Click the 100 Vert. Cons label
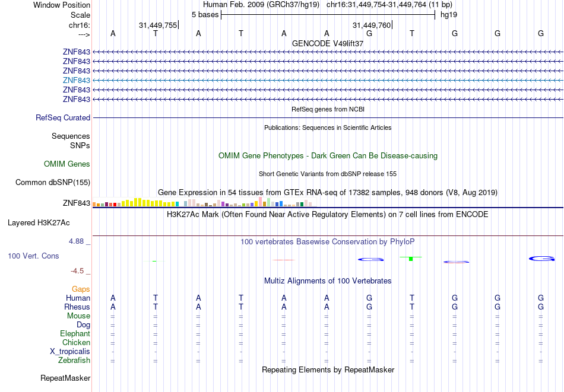Viewport: 564px width, 392px height. click(x=33, y=256)
